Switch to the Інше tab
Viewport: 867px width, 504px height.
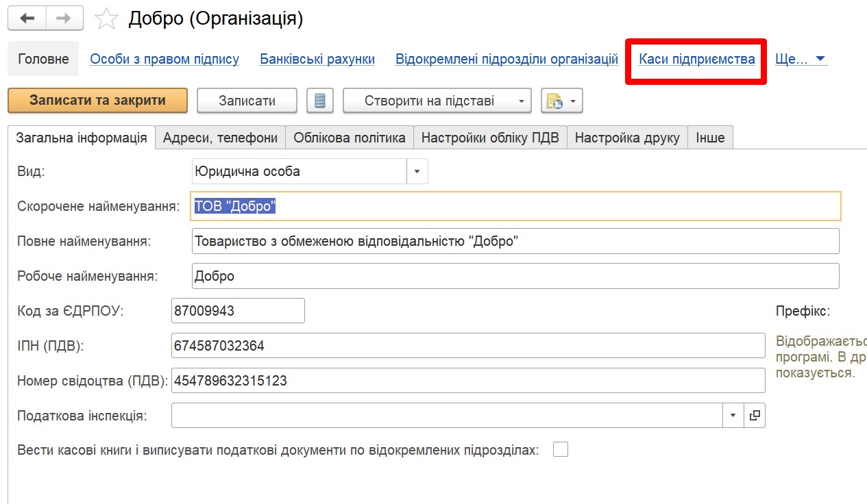[x=710, y=138]
